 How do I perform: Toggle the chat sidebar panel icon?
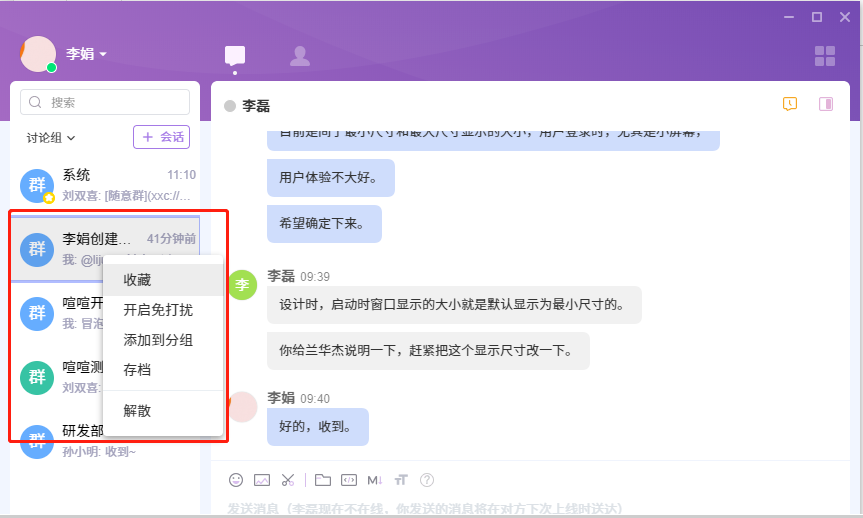826,104
